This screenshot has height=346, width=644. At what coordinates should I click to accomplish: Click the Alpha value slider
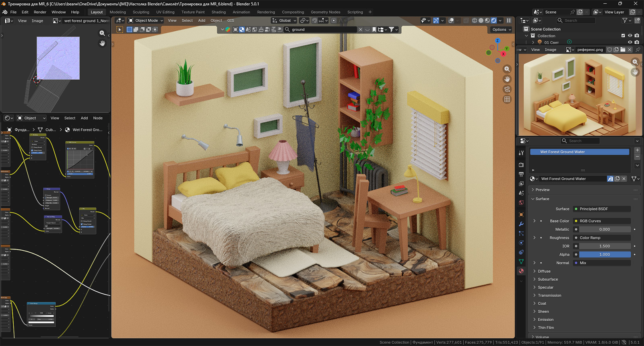[604, 255]
